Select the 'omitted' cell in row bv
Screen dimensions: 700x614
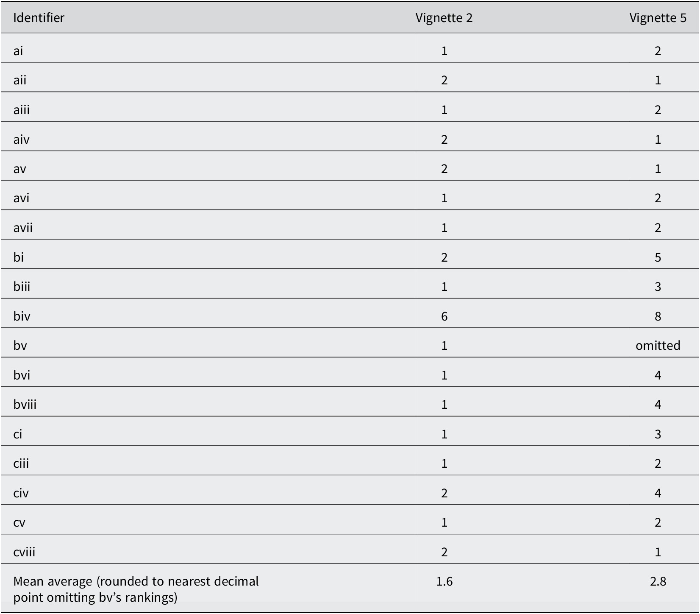[658, 346]
